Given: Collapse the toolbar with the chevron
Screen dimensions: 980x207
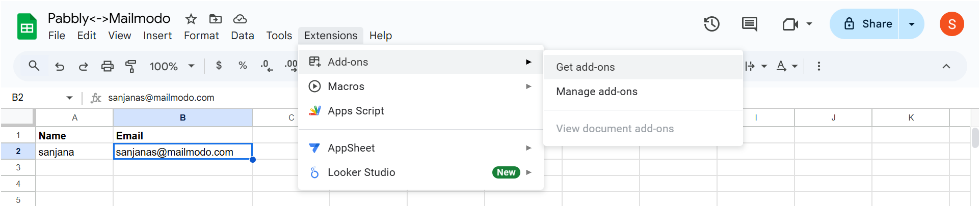Looking at the screenshot, I should (x=946, y=66).
